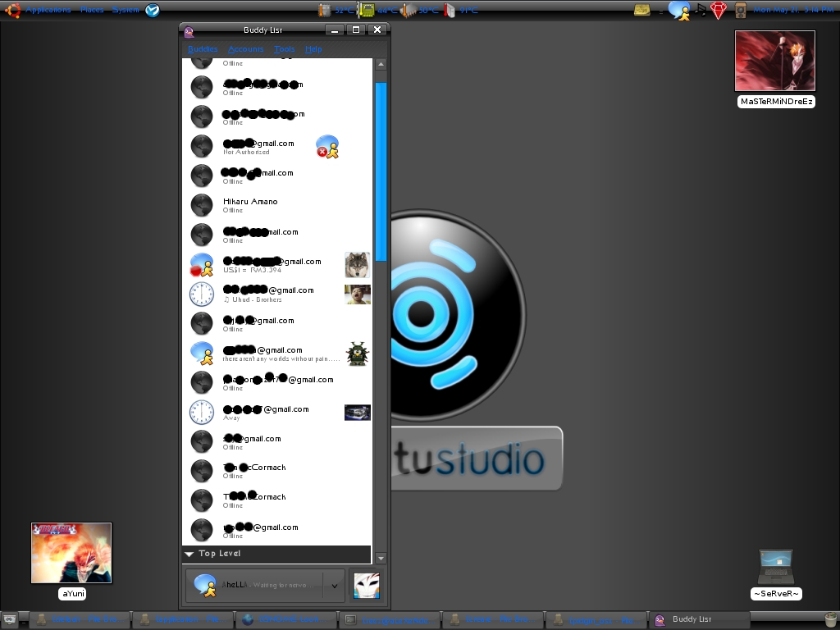Screen dimensions: 840x630
Task: Click the green penguin buddy avatar
Action: tap(358, 354)
